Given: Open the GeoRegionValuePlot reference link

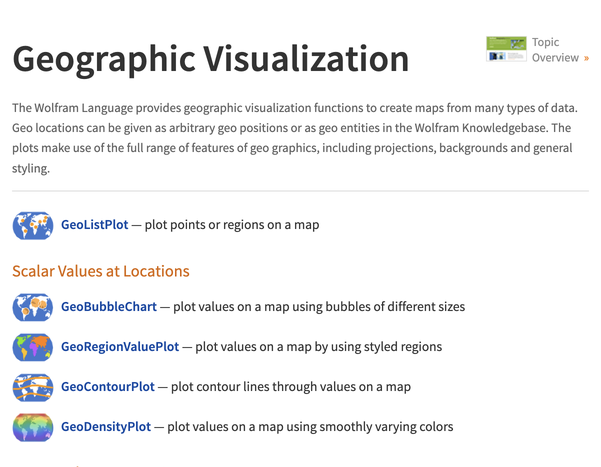Looking at the screenshot, I should [120, 347].
